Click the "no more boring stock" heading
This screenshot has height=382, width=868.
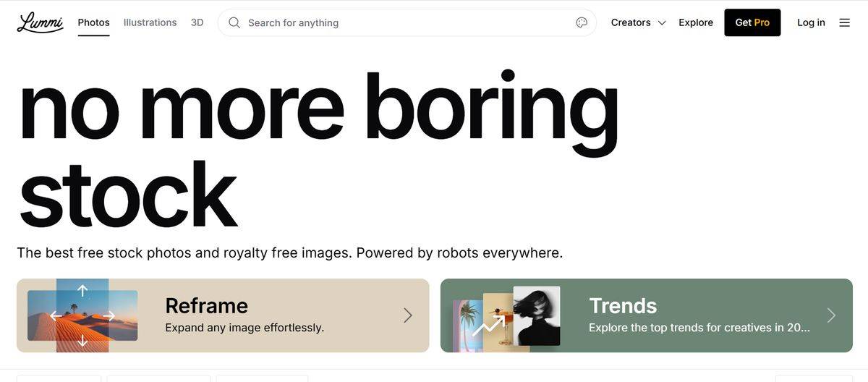pyautogui.click(x=318, y=148)
